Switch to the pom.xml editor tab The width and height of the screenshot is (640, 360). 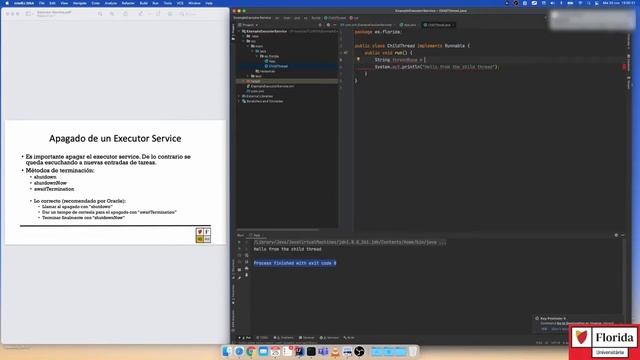[x=366, y=25]
